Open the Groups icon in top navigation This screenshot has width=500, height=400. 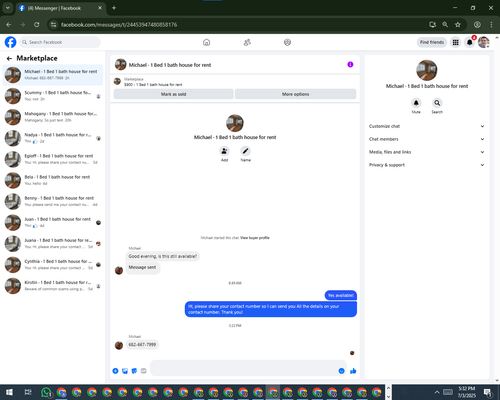click(287, 42)
